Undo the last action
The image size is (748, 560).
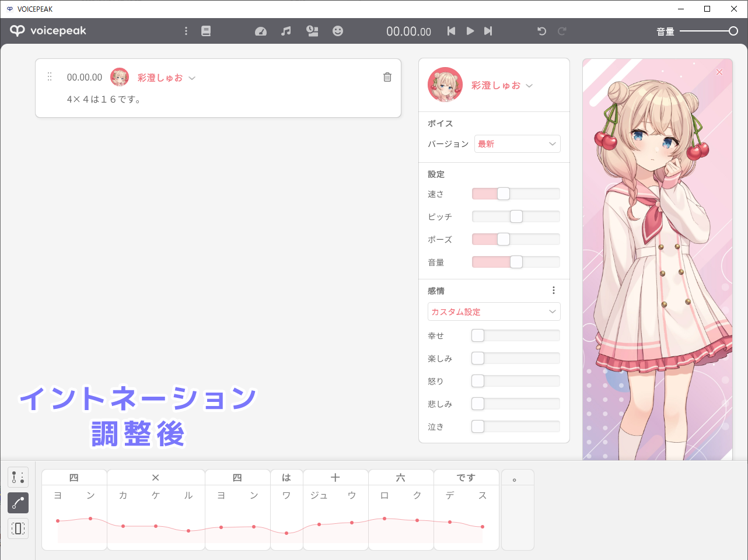(x=541, y=31)
